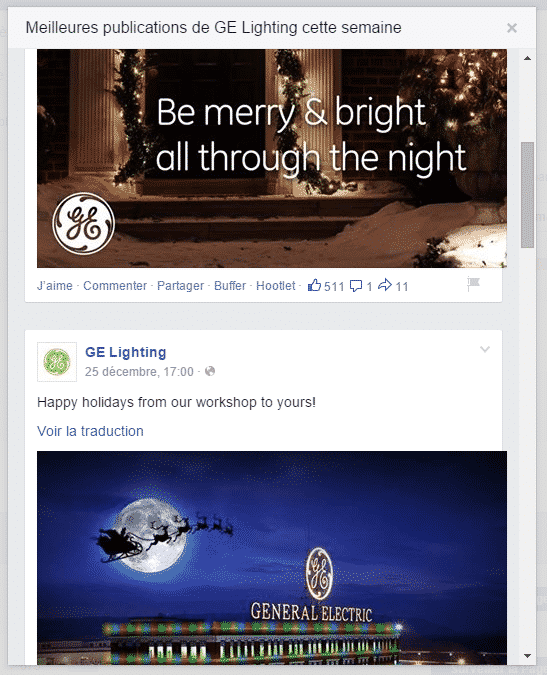Viewport: 547px width, 675px height.
Task: Click the Partager link
Action: pos(180,286)
